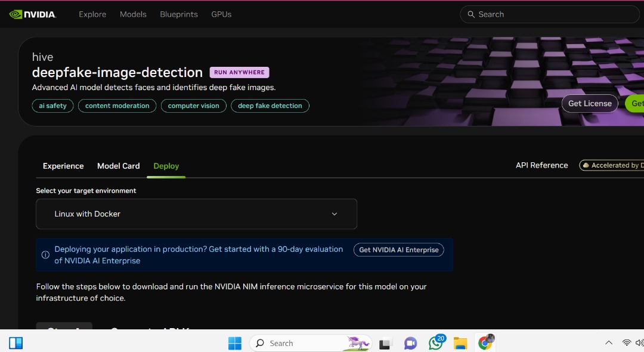Image resolution: width=644 pixels, height=352 pixels.
Task: Open the Windows Start menu
Action: [235, 343]
